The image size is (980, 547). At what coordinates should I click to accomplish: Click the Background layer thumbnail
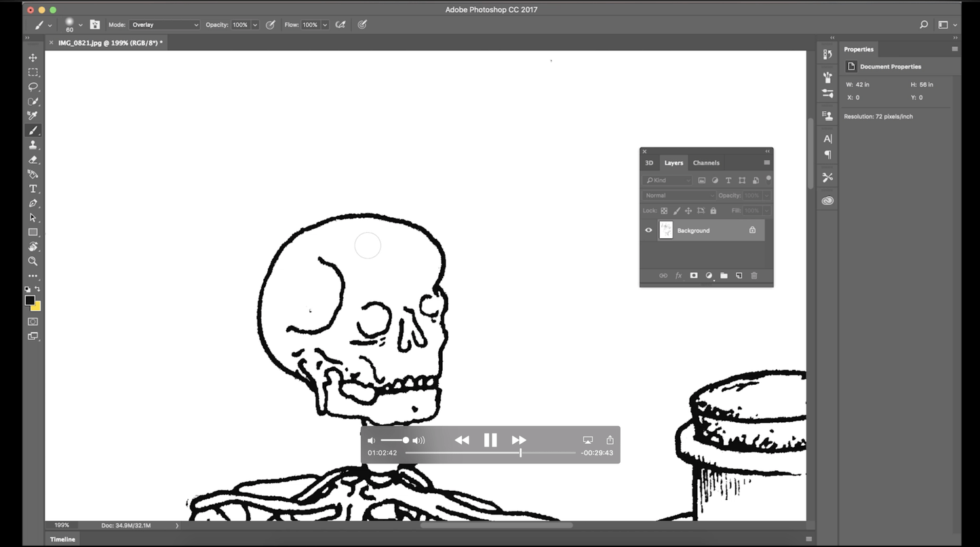[666, 230]
